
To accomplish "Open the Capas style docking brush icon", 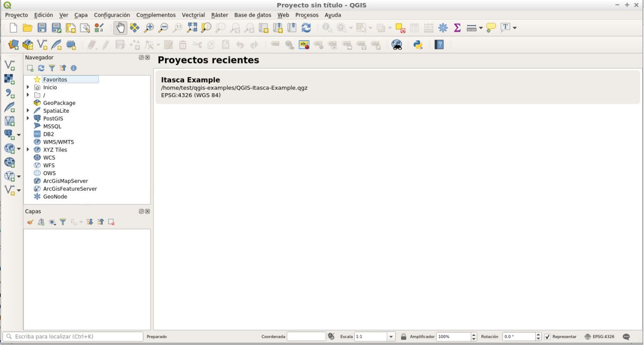I will click(30, 222).
